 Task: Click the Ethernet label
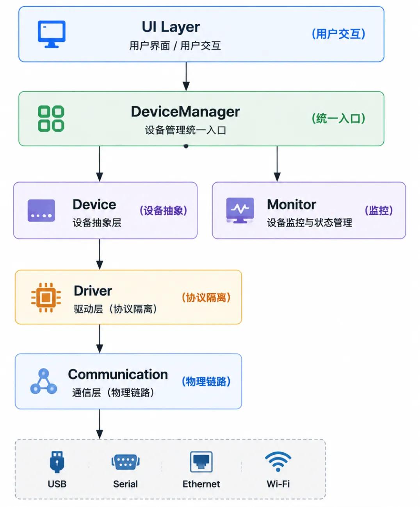point(201,484)
